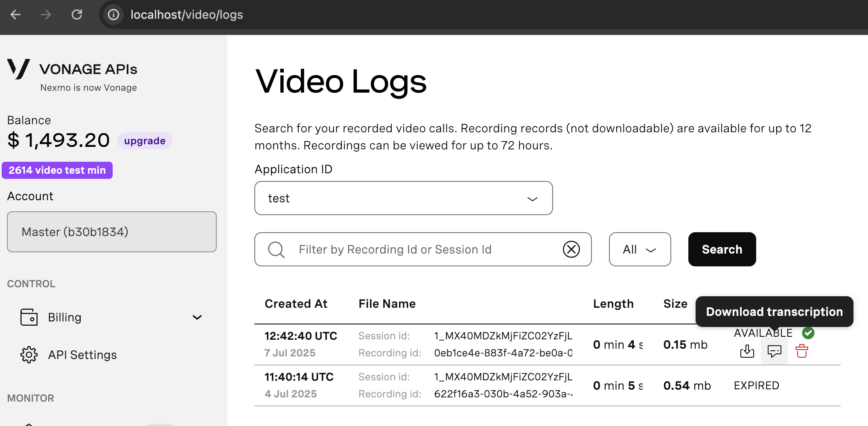
Task: Click the Filter by Recording Id field
Action: [x=422, y=249]
